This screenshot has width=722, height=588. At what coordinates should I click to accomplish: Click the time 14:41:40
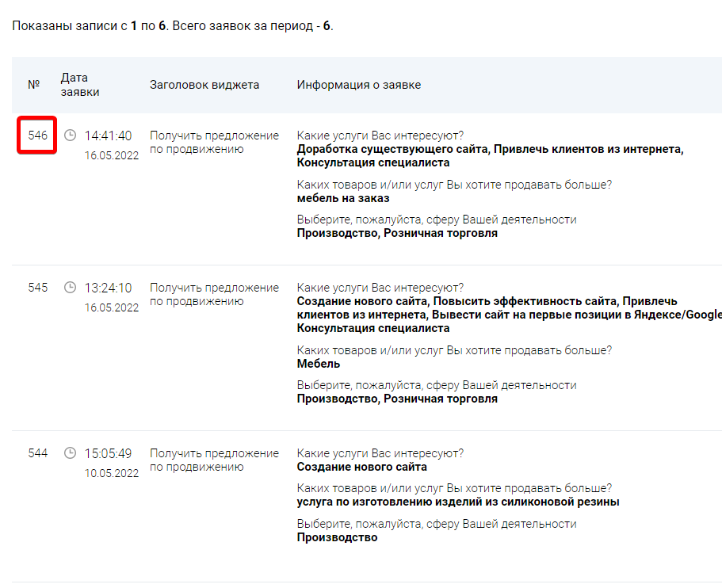pos(108,136)
